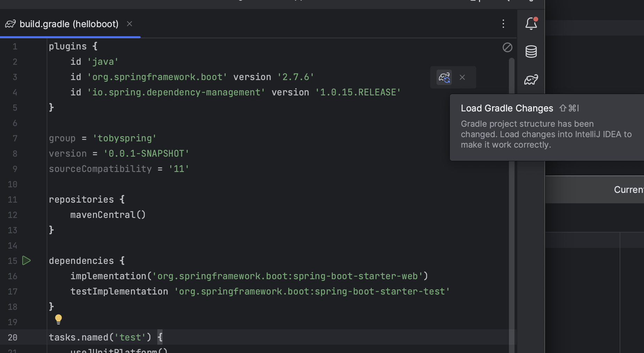Viewport: 644px width, 353px height.
Task: Click the 'plugins' keyword on line 1
Action: 68,46
